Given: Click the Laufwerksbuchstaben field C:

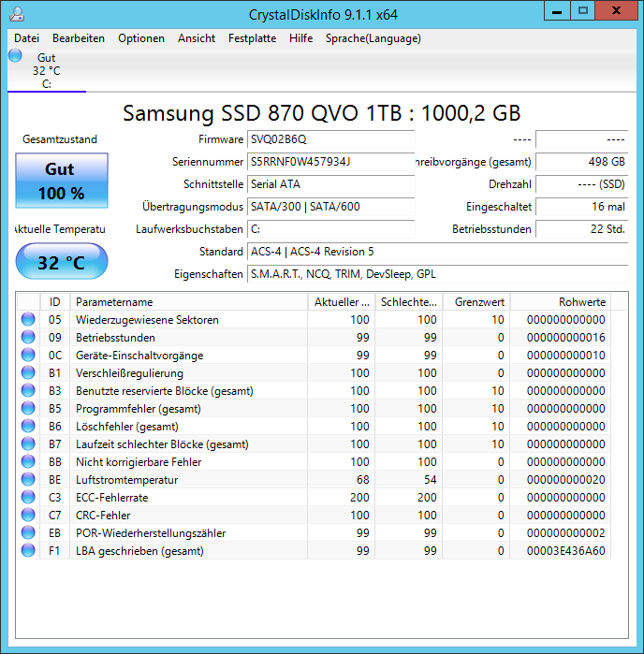Looking at the screenshot, I should pyautogui.click(x=331, y=229).
